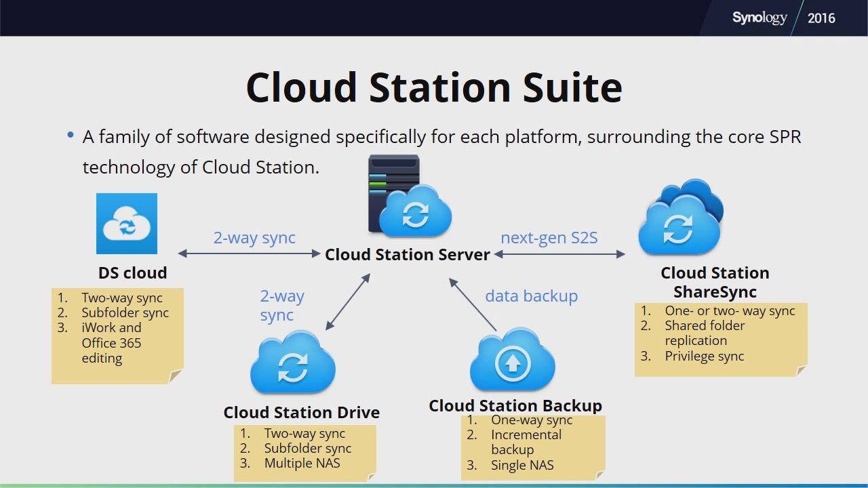Select the 'Cloud Station Backup' label

515,405
